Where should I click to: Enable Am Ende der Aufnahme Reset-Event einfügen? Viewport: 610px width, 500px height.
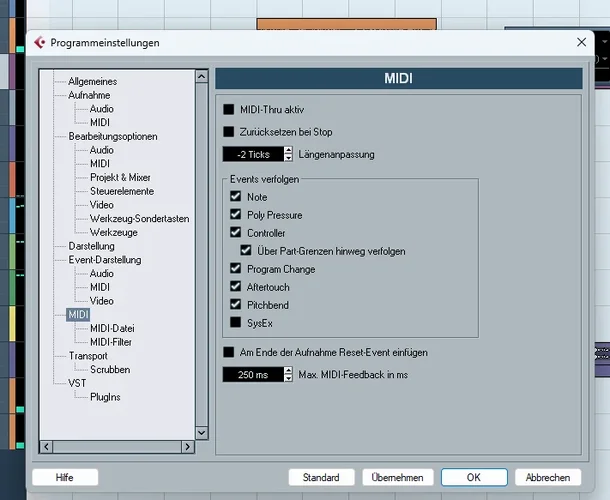click(x=229, y=352)
